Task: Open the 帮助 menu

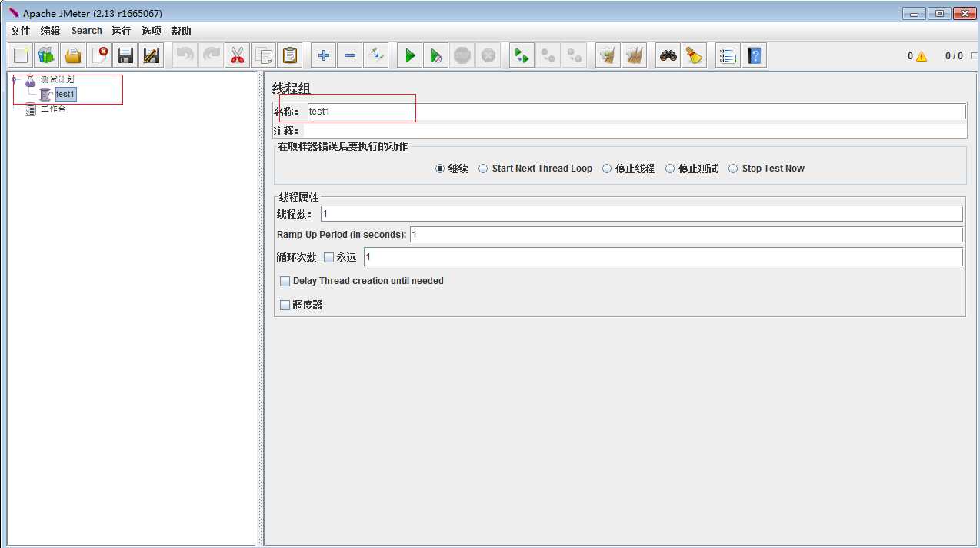Action: pos(181,31)
